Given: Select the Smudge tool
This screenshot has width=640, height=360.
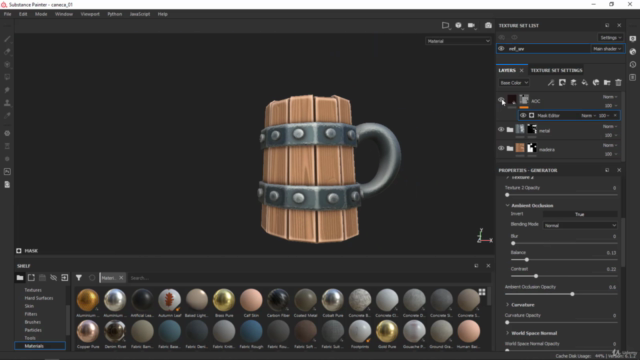Looking at the screenshot, I should pos(7,90).
